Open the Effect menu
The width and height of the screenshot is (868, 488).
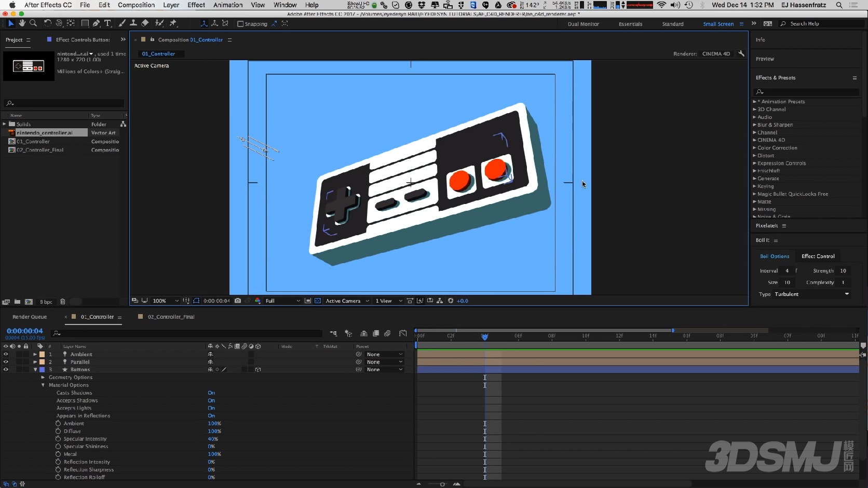(x=196, y=5)
